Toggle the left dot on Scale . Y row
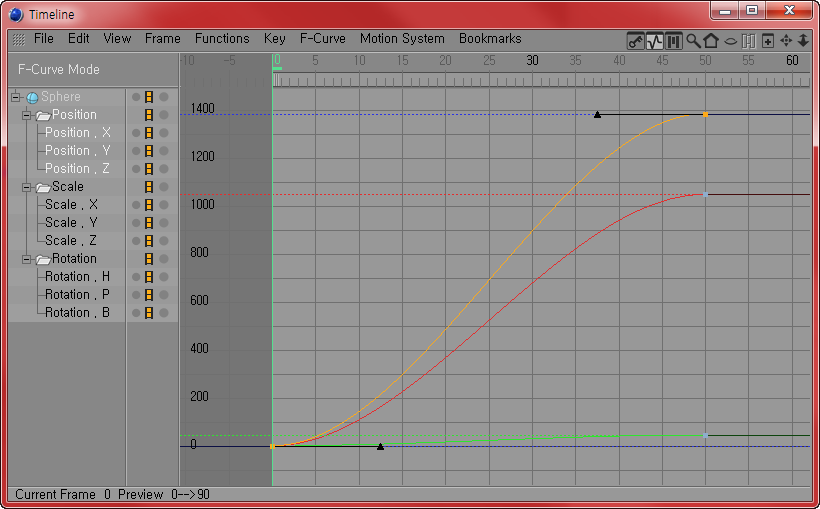This screenshot has height=509, width=820. point(136,223)
